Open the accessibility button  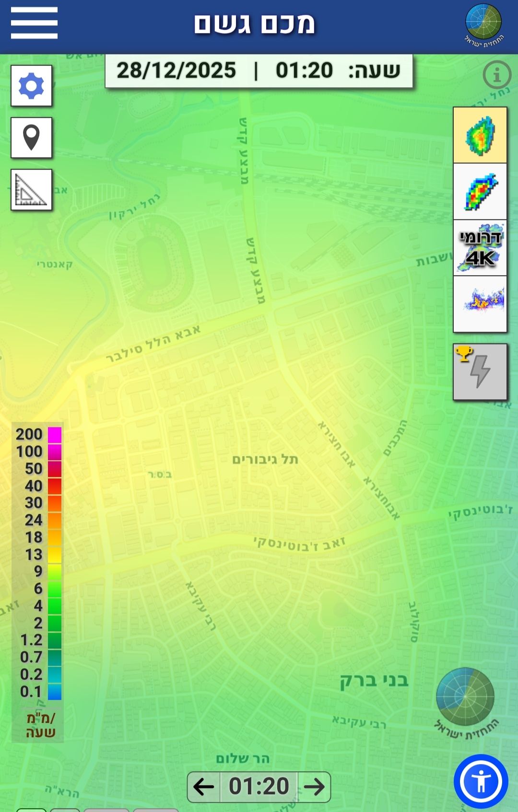pyautogui.click(x=481, y=781)
